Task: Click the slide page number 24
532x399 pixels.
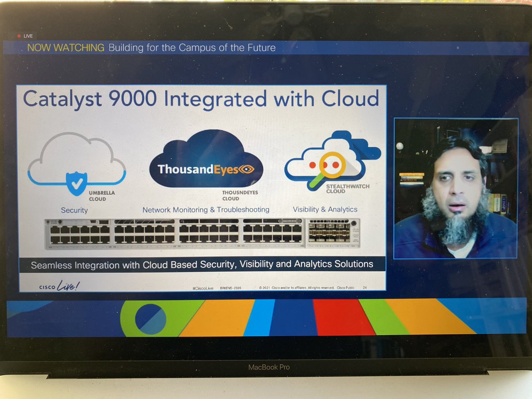Action: pos(365,287)
